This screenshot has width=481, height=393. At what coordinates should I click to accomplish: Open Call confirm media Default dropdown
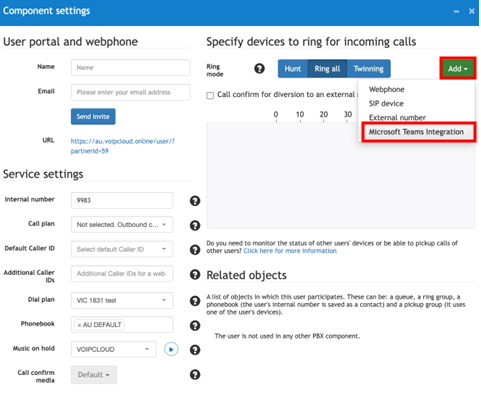(x=94, y=375)
